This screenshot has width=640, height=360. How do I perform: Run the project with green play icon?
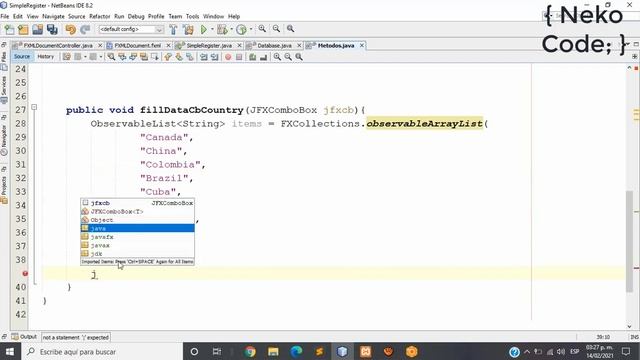point(204,29)
